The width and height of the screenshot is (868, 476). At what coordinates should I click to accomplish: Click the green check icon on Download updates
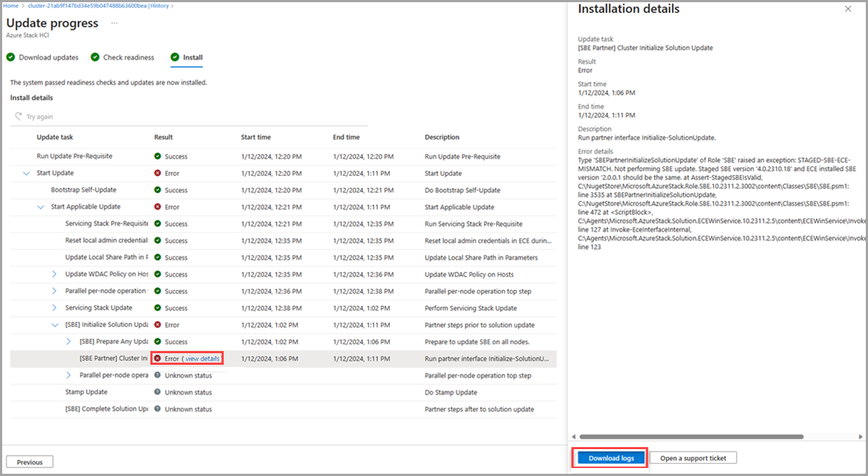click(x=10, y=57)
